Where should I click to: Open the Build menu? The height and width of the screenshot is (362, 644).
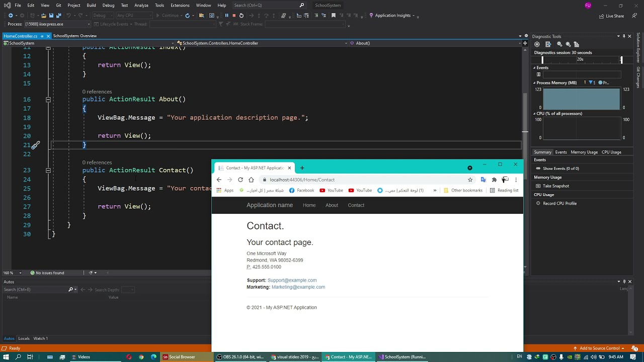[x=91, y=5]
